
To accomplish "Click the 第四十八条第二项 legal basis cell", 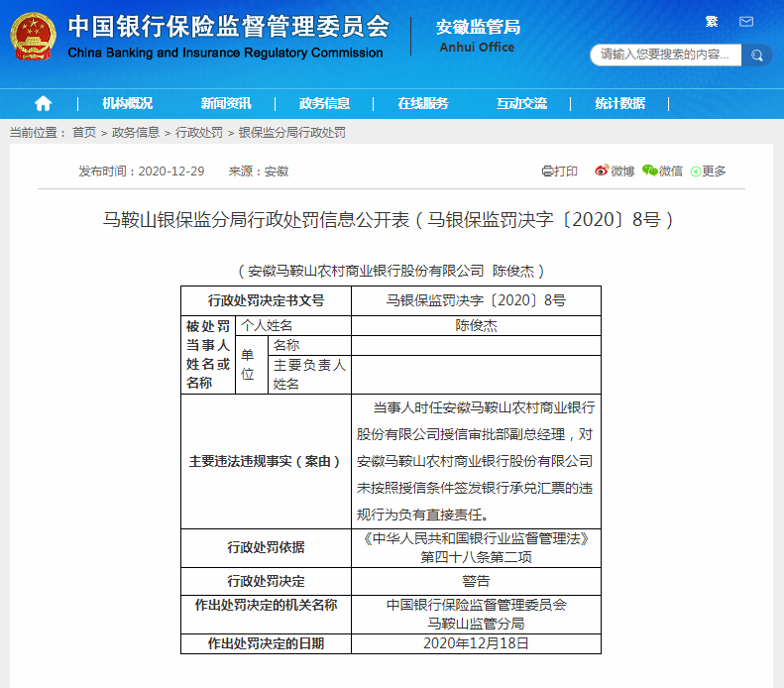I will point(476,547).
